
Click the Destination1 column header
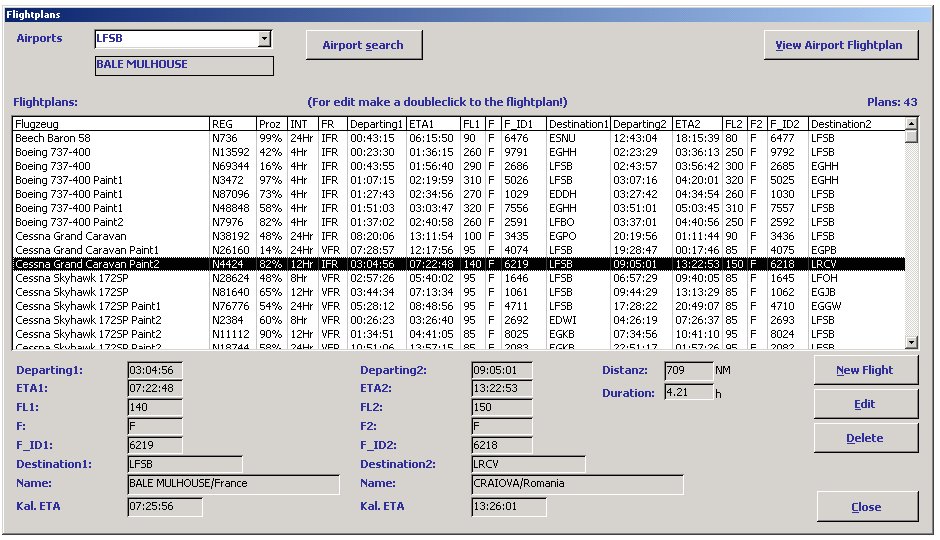point(578,124)
